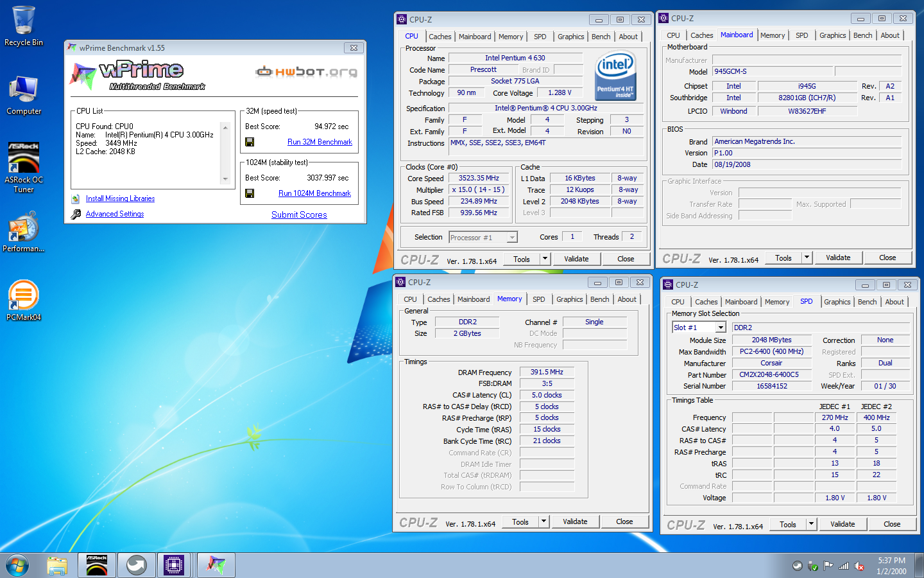
Task: Select About tab in SPD window
Action: pos(894,302)
